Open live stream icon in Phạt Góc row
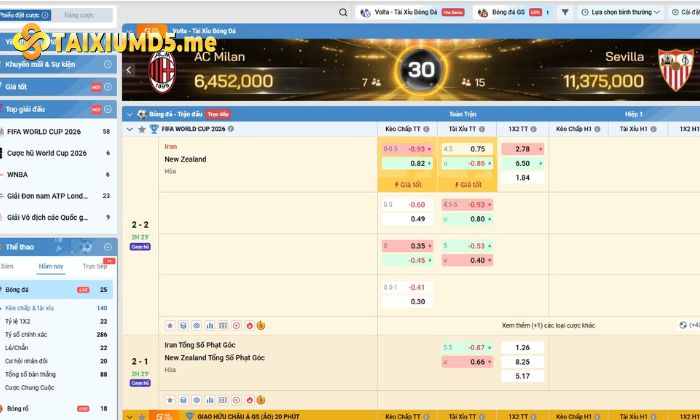Image resolution: width=700 pixels, height=420 pixels. [237, 400]
